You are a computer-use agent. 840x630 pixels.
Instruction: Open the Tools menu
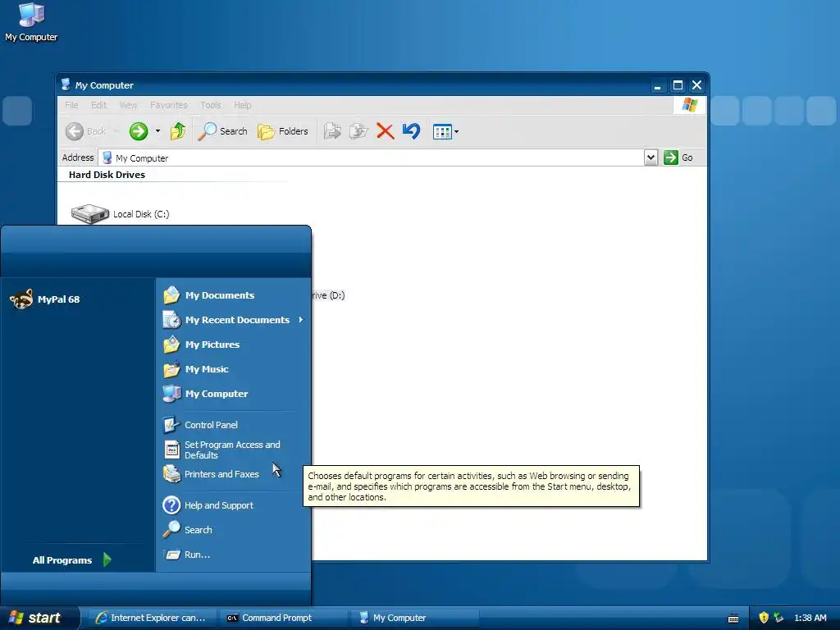(x=211, y=105)
